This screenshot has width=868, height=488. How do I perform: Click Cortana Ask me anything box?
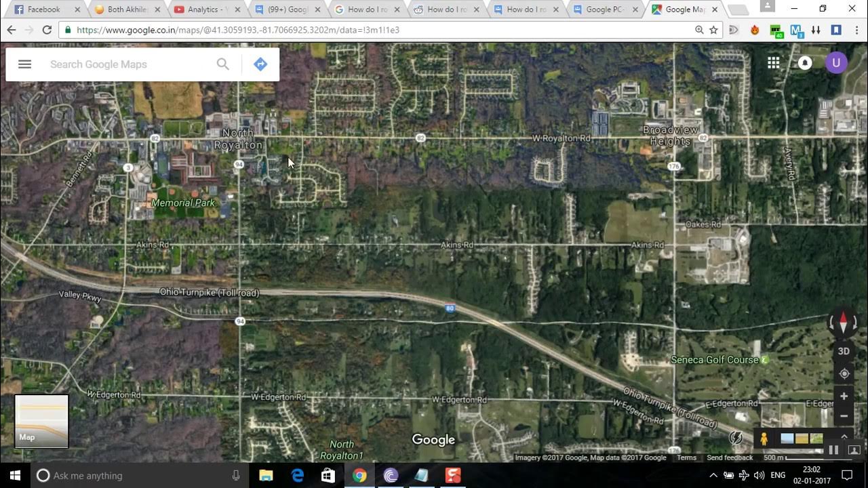pyautogui.click(x=139, y=475)
